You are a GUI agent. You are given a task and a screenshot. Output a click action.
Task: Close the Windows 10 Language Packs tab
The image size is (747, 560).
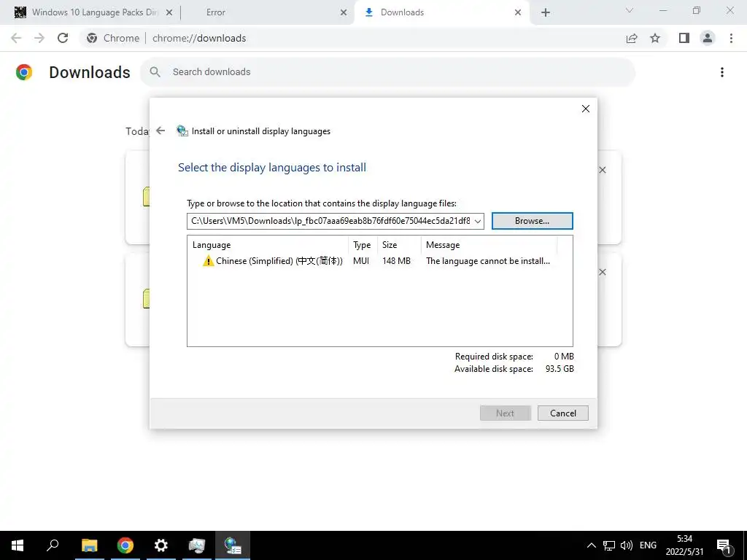pos(169,13)
